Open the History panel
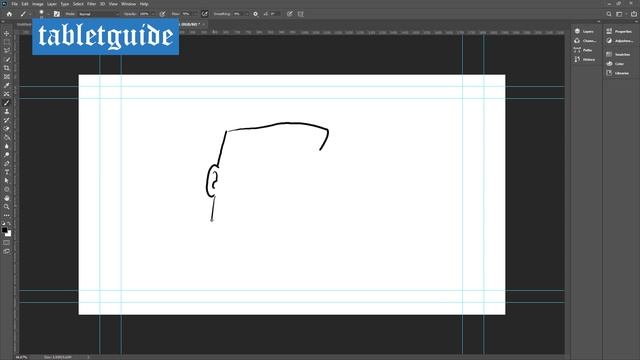Screen dimensions: 640x360 pyautogui.click(x=584, y=60)
